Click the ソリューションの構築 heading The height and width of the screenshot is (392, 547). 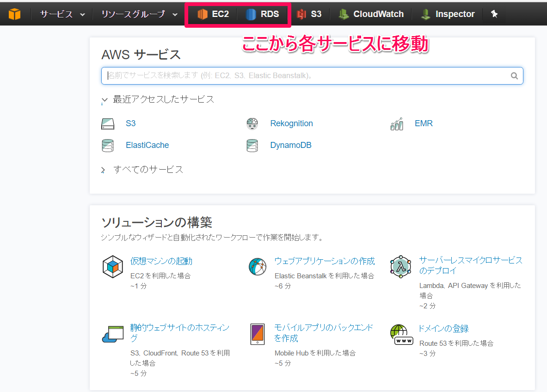(x=157, y=222)
